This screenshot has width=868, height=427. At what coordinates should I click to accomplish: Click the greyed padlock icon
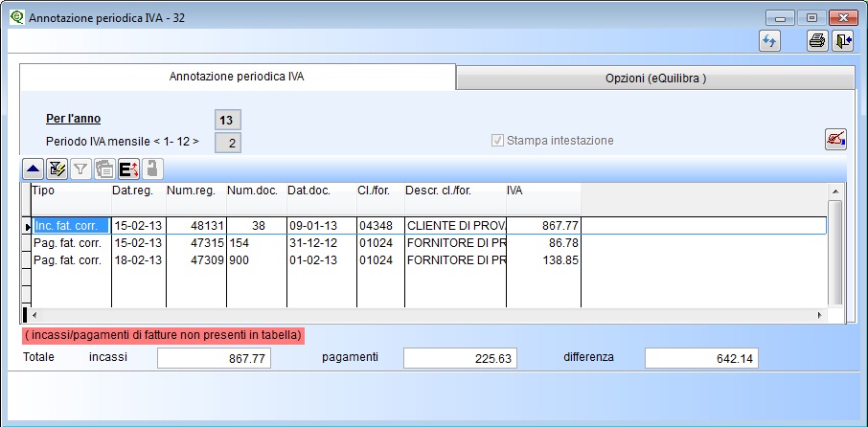click(x=152, y=169)
